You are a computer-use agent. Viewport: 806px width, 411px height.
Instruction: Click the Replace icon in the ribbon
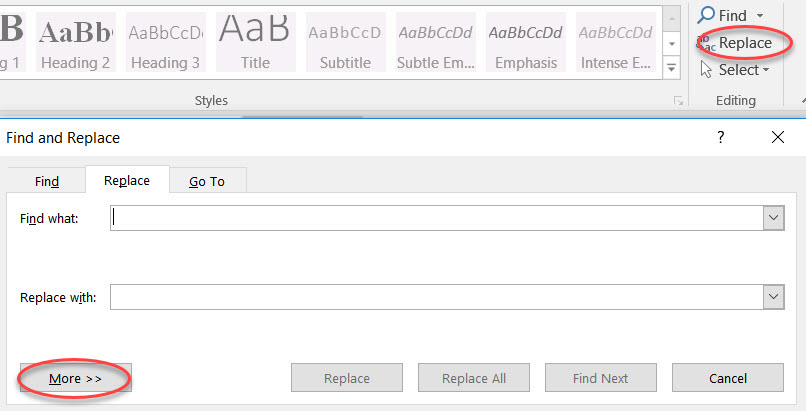[x=706, y=44]
